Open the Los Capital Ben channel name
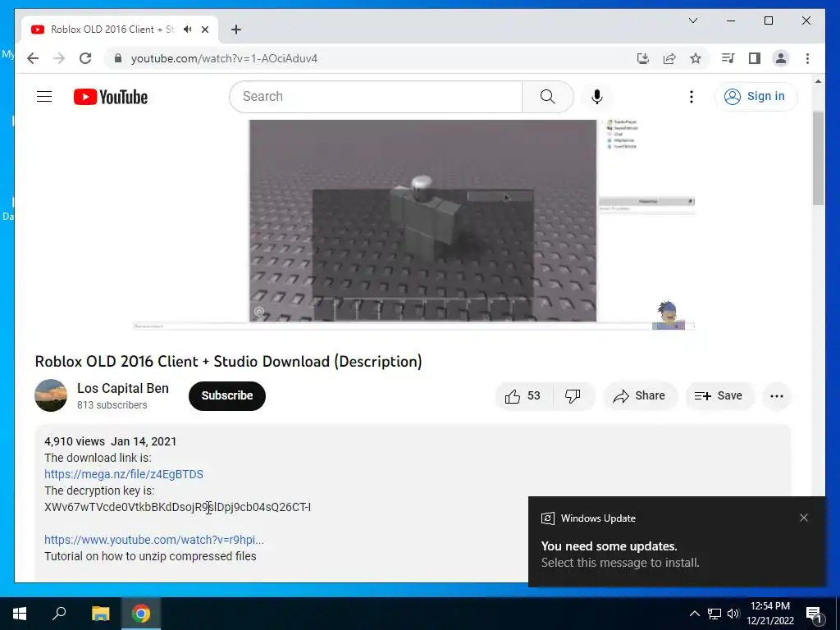 (x=123, y=388)
